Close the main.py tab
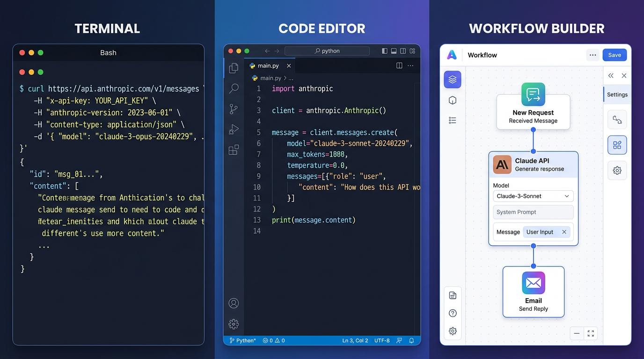644x359 pixels. [289, 66]
